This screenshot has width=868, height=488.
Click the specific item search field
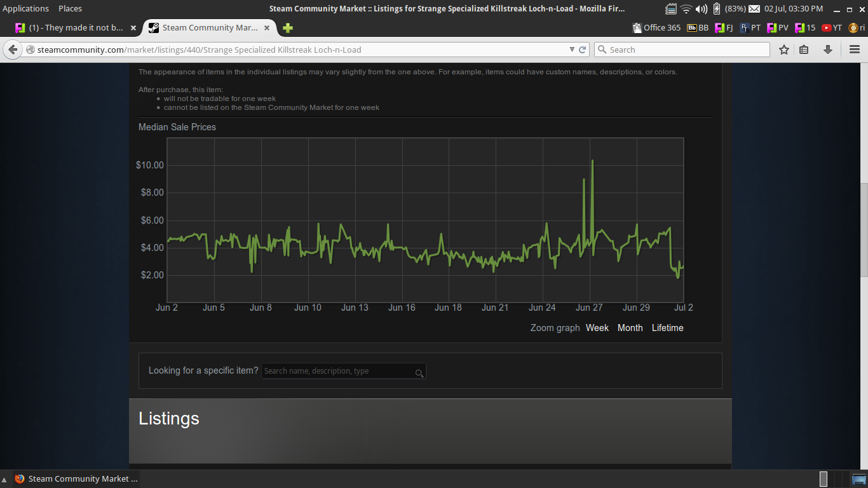pyautogui.click(x=337, y=371)
